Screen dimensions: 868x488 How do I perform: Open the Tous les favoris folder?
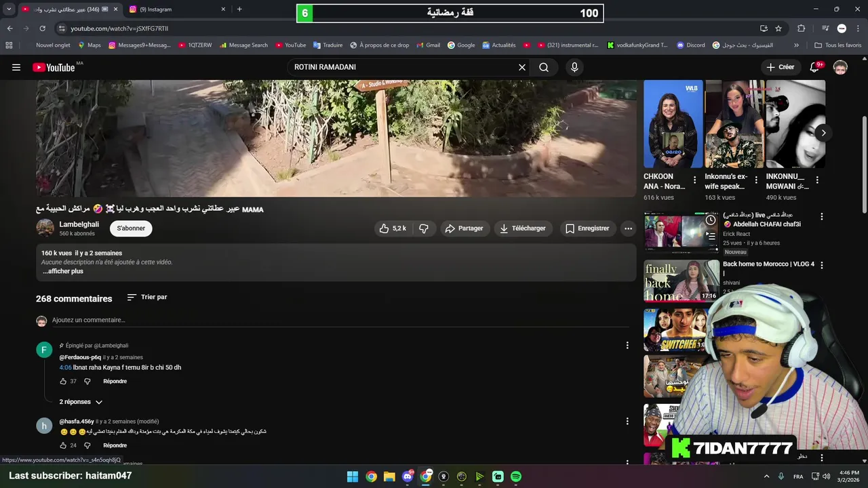click(x=837, y=45)
